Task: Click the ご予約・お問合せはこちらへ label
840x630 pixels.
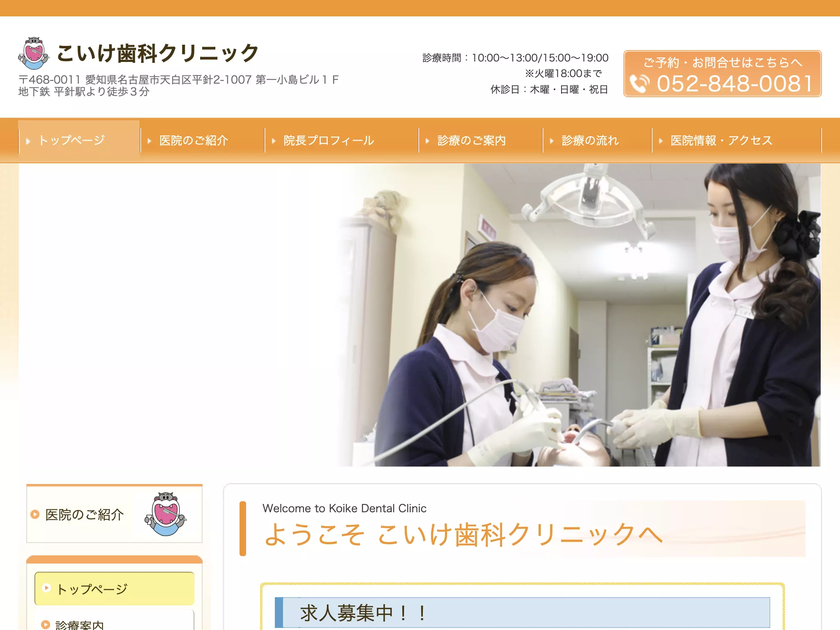Action: (723, 62)
